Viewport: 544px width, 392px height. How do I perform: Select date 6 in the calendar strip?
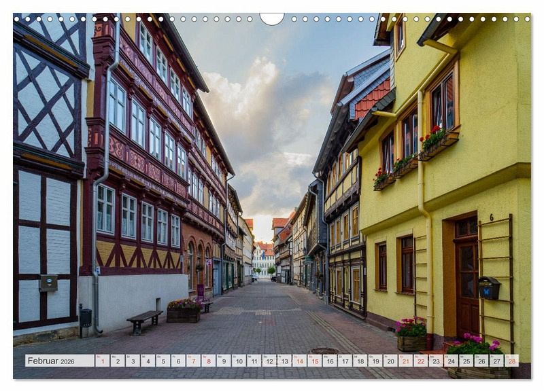coord(178,361)
